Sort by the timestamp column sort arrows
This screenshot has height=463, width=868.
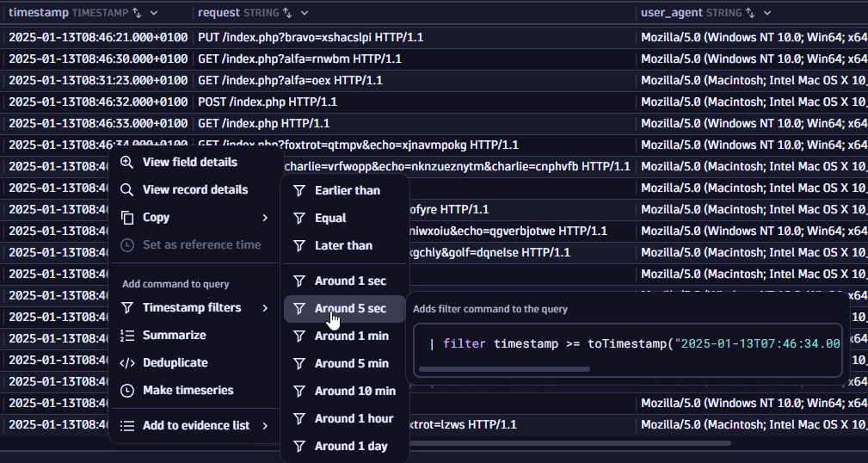(x=138, y=13)
